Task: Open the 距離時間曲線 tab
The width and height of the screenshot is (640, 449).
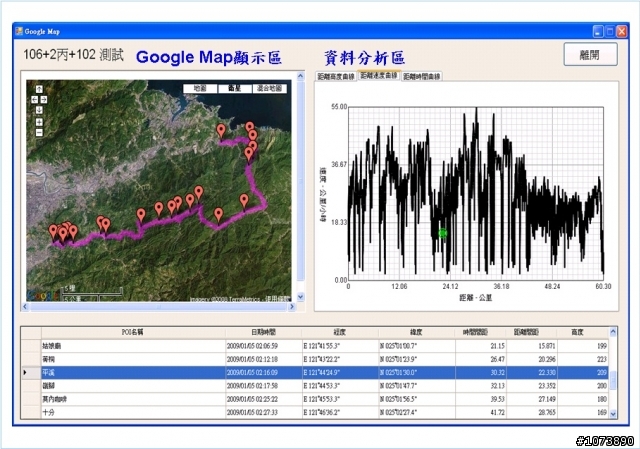Action: (422, 77)
